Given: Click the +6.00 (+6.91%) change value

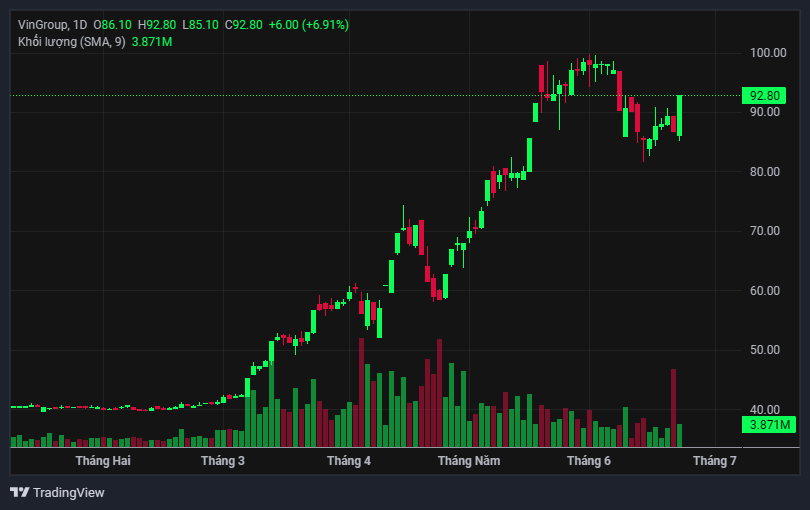Looking at the screenshot, I should click(308, 25).
